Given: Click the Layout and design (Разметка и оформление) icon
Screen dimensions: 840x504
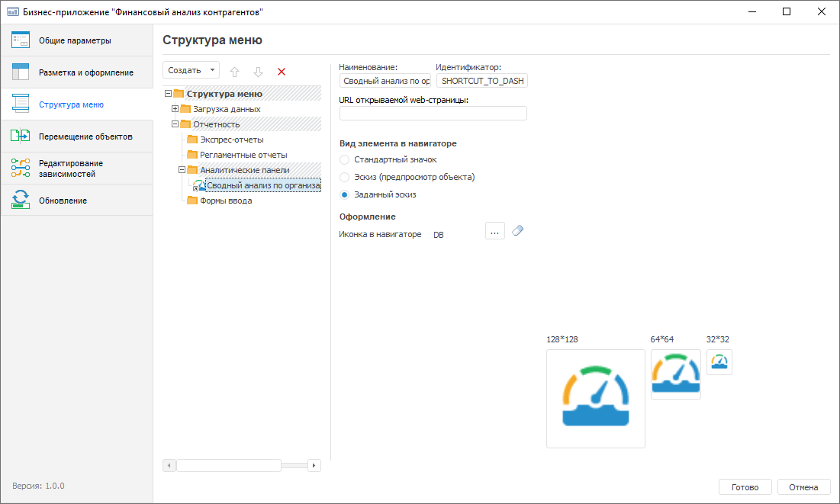Looking at the screenshot, I should click(x=21, y=72).
